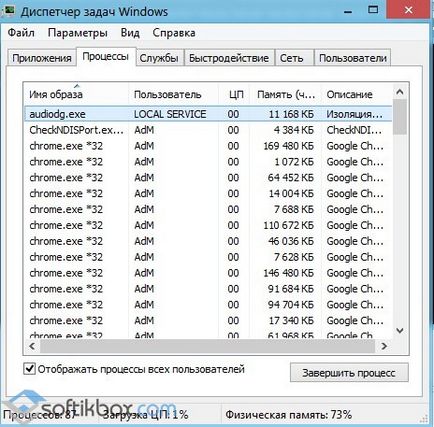Viewport: 434px width, 427px height.
Task: Minimize the Task Manager window
Action: pos(348,11)
